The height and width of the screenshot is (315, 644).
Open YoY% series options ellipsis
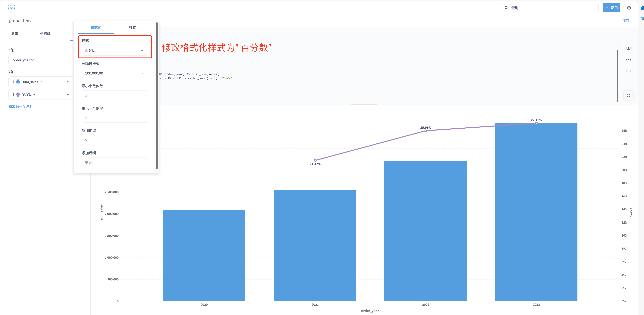click(69, 95)
